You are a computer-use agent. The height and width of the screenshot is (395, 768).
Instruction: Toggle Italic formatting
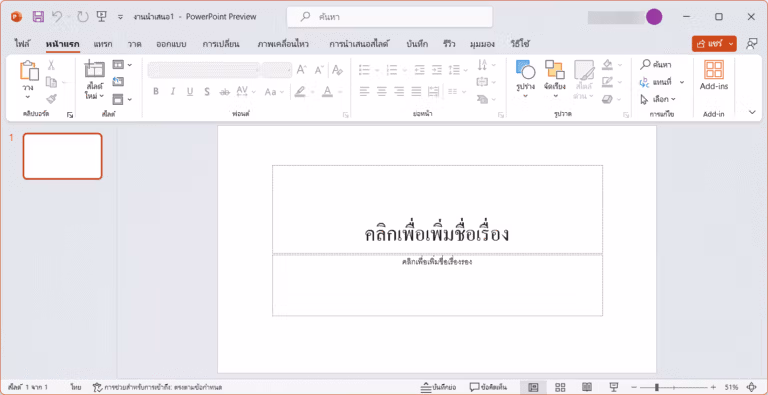(x=172, y=92)
